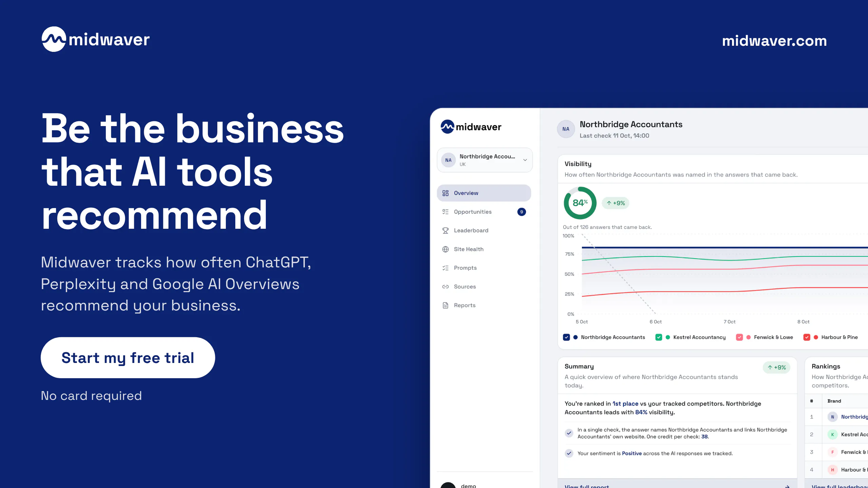
Task: Click the Start my free trial button
Action: (x=128, y=358)
